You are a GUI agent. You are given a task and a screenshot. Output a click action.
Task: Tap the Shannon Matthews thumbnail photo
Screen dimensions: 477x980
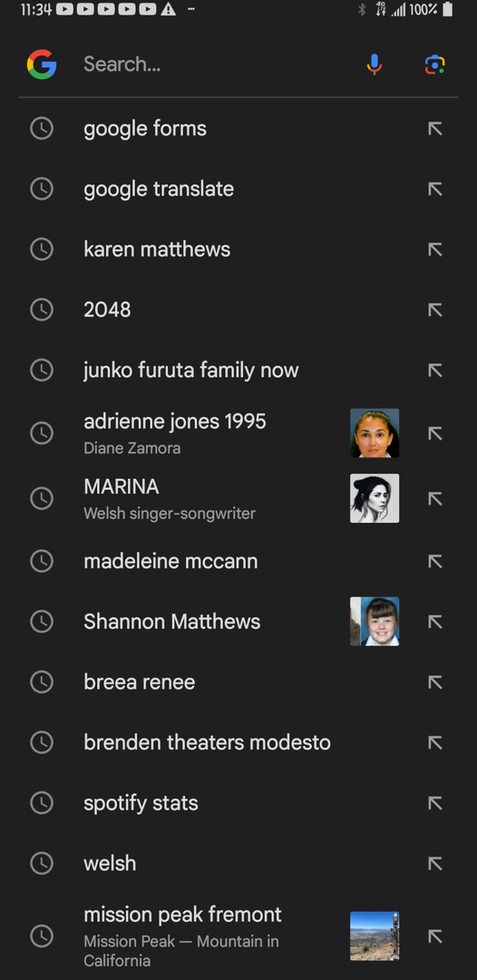375,622
